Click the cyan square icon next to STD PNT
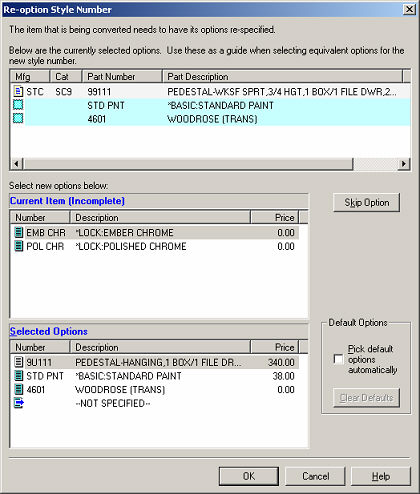Screen dimensions: 420x494 click(18, 105)
